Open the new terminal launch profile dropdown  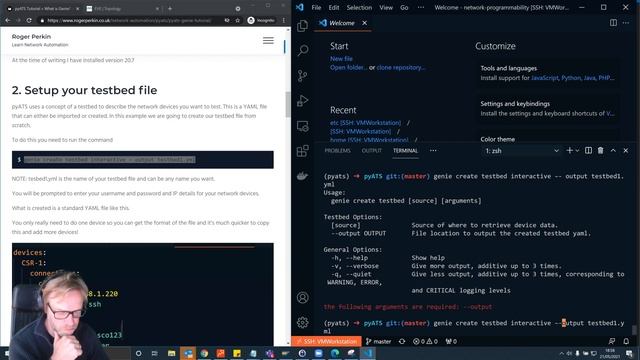pyautogui.click(x=577, y=151)
